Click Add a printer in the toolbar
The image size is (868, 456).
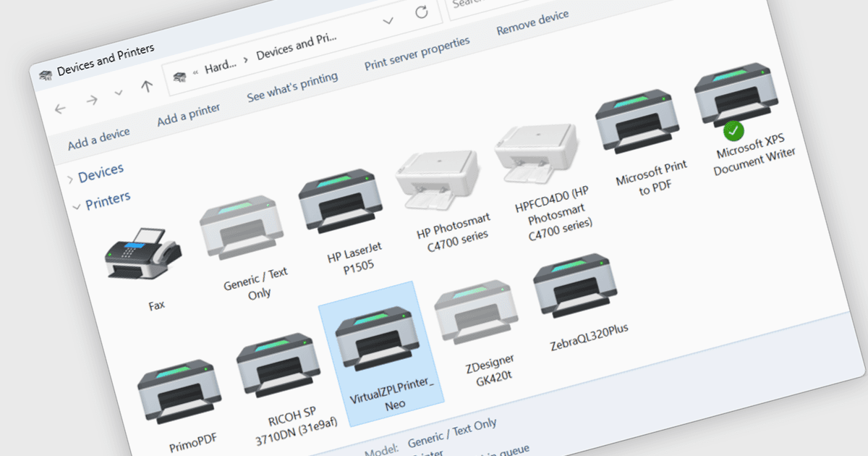point(189,115)
